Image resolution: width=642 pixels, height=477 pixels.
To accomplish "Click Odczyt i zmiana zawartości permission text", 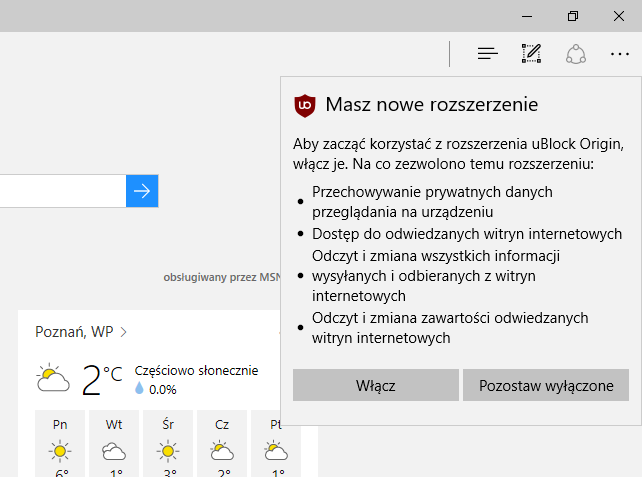I will pyautogui.click(x=450, y=328).
